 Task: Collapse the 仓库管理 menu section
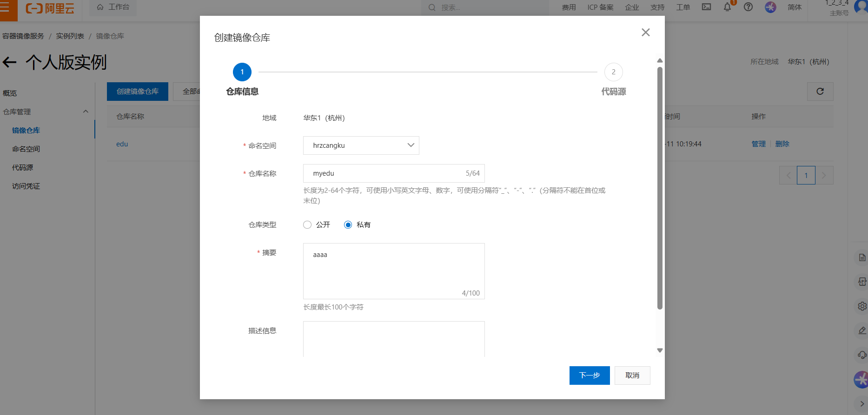point(86,112)
